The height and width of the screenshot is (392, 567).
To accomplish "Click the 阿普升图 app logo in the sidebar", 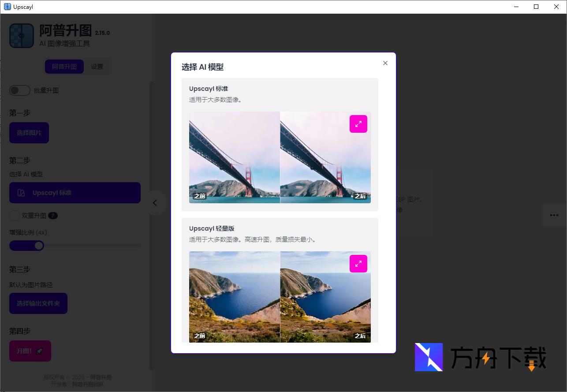I will 21,35.
